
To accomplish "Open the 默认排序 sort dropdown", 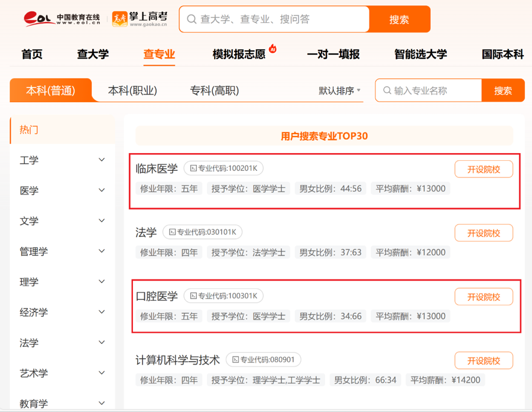I will 339,90.
